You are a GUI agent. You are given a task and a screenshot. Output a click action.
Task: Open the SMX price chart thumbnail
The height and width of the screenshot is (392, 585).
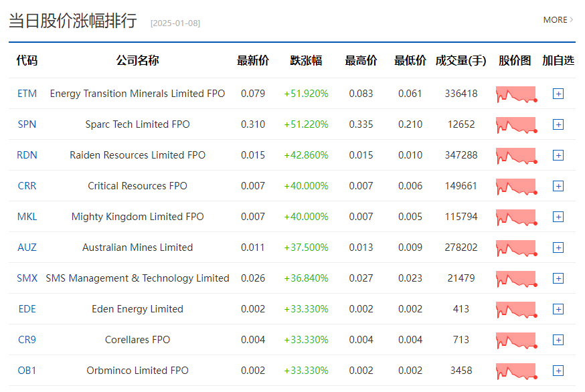click(516, 279)
